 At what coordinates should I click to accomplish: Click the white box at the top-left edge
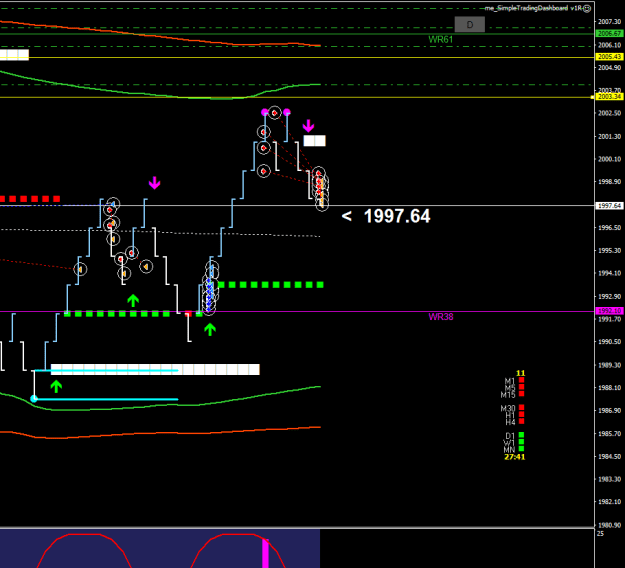(14, 55)
